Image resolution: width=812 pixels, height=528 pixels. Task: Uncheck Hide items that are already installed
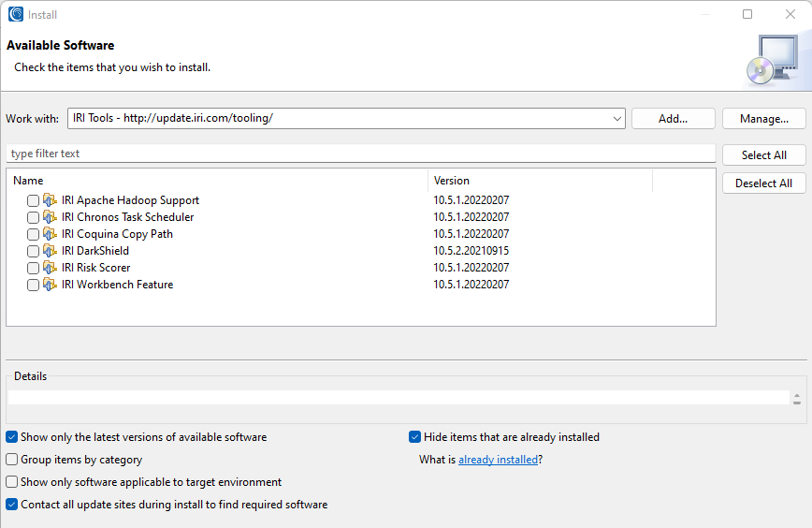tap(414, 437)
